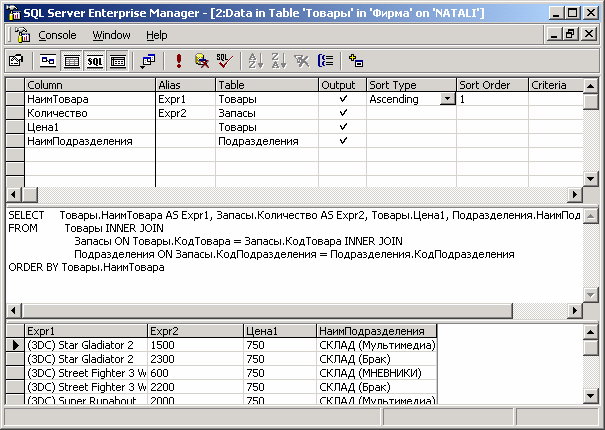
Task: Toggle the Show Results Pane icon
Action: [118, 61]
